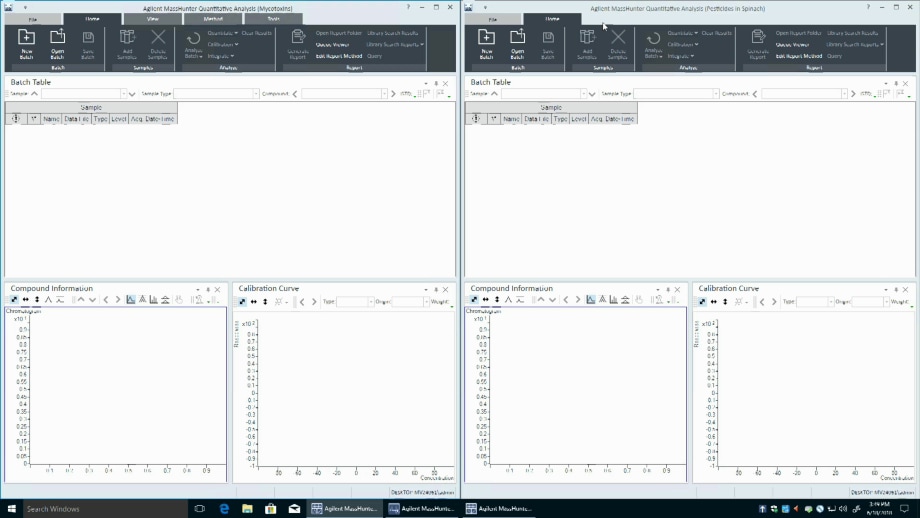920x518 pixels.
Task: Click Open Batch in Pesticides in Spinach window
Action: pos(518,43)
